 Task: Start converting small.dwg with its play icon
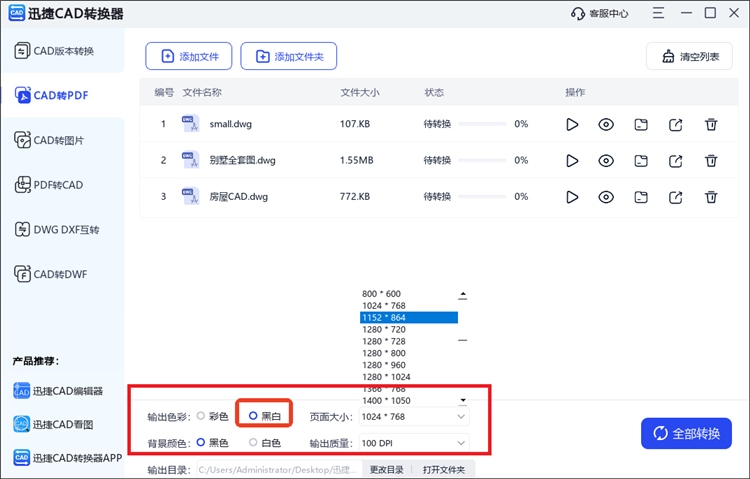pyautogui.click(x=572, y=124)
